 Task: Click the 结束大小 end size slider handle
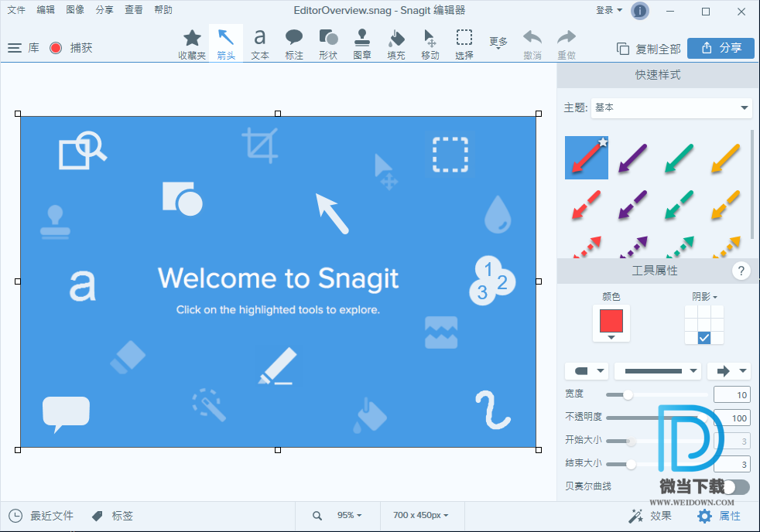click(x=631, y=465)
